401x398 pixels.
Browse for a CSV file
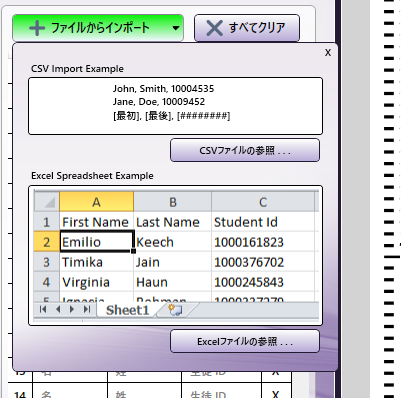tap(245, 151)
